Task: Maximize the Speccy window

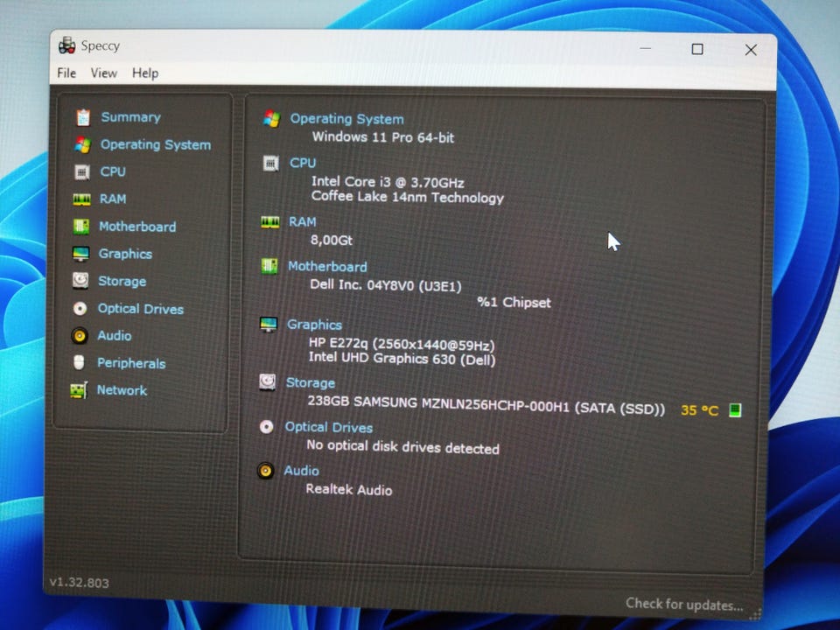Action: point(697,49)
